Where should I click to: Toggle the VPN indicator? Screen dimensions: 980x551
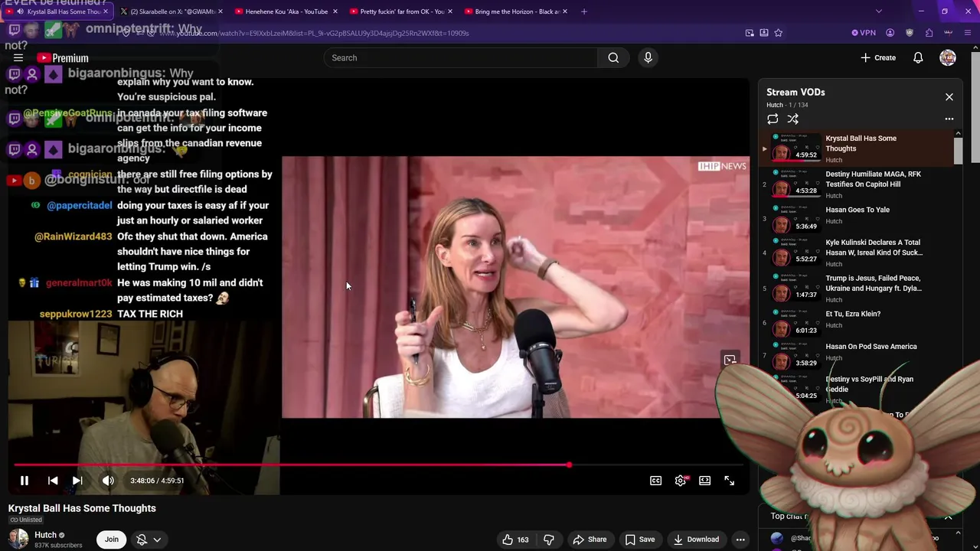pos(864,33)
